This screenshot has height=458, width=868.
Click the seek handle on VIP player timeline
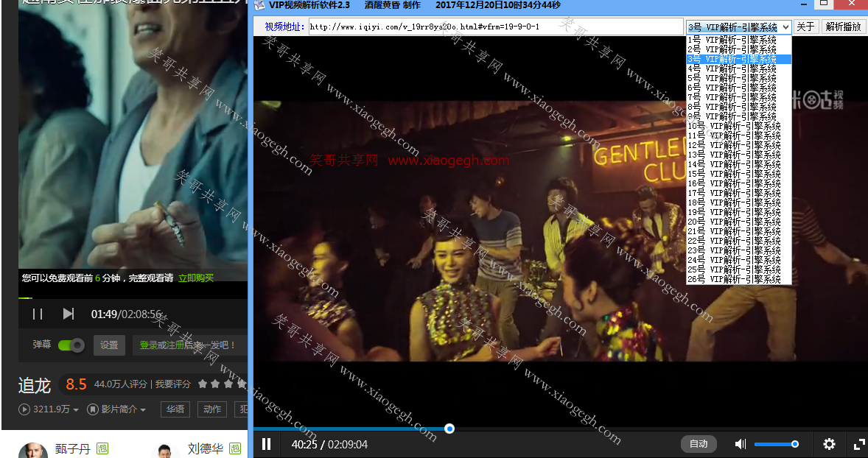449,429
